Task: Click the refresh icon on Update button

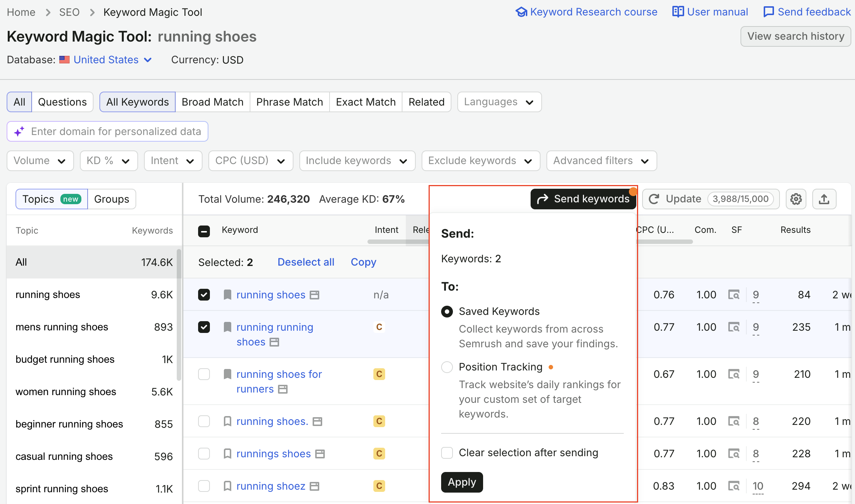Action: coord(654,199)
